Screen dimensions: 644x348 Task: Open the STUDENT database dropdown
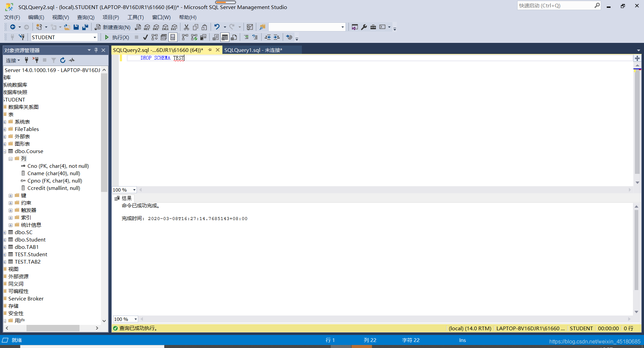(95, 37)
